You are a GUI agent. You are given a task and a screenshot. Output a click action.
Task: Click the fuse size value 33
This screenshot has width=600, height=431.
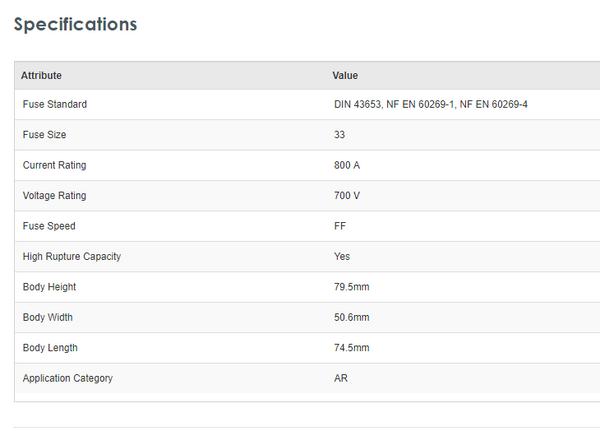coord(340,135)
